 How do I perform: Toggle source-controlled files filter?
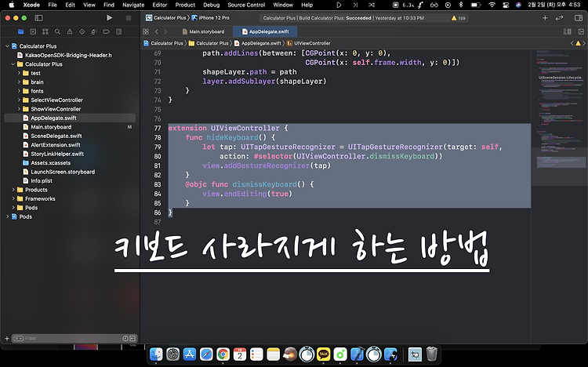132,339
